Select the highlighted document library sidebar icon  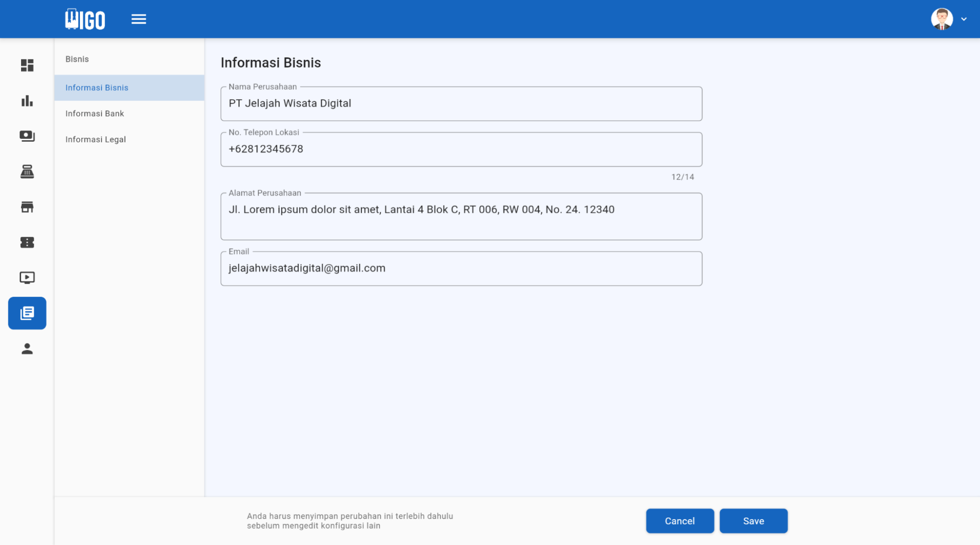point(27,313)
